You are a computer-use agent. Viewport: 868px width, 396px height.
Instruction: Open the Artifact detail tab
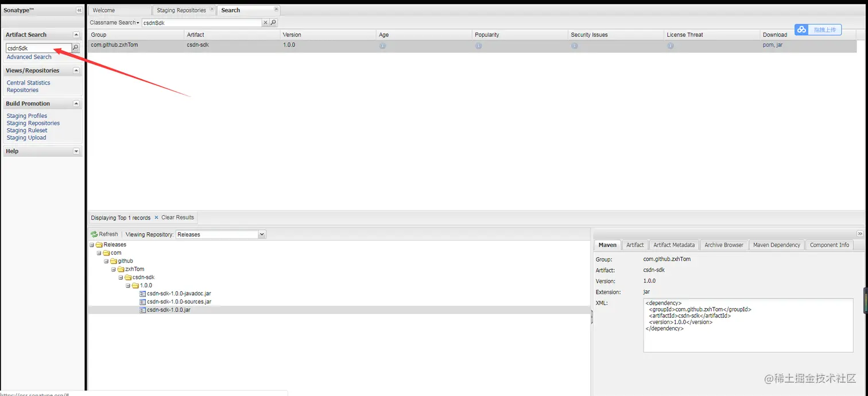pyautogui.click(x=635, y=245)
